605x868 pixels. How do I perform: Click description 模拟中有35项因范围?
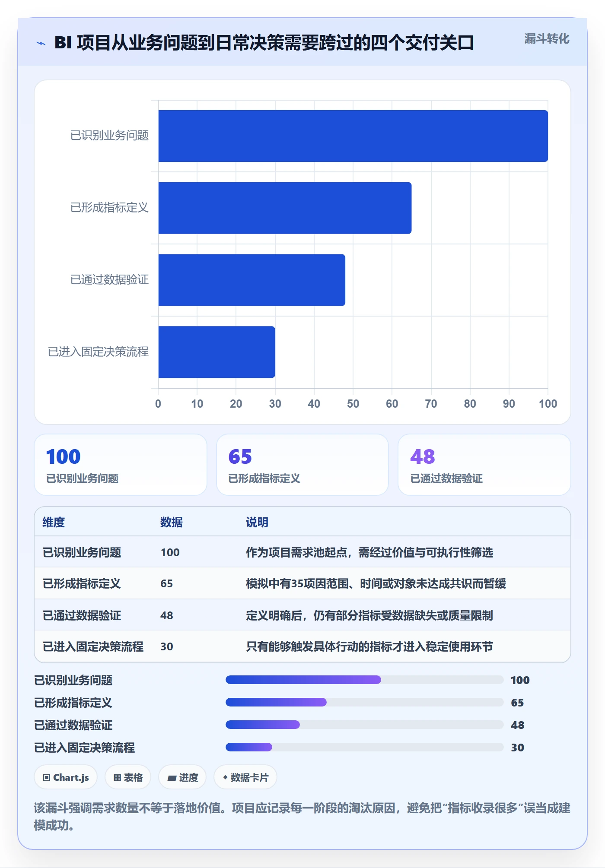coord(376,583)
